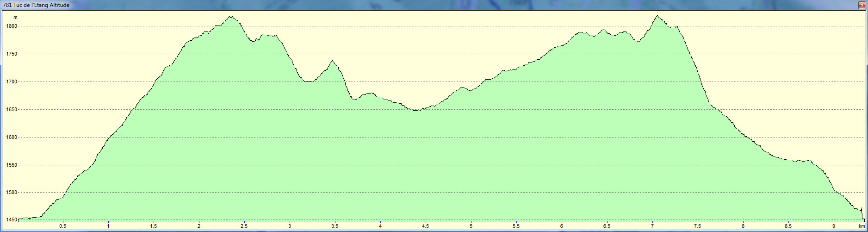Click the 0.5 distance axis label
This screenshot has height=232, width=868.
pyautogui.click(x=62, y=226)
